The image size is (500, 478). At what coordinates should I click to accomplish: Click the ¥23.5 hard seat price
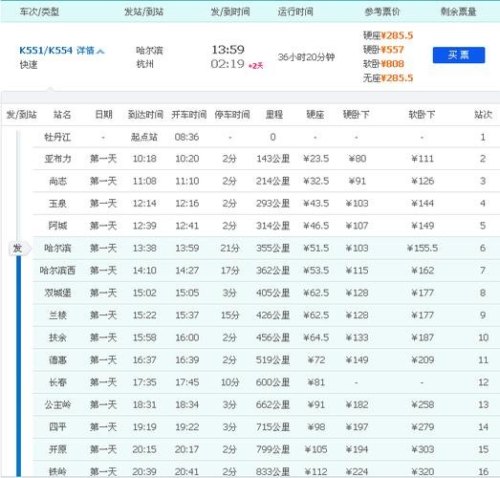[x=316, y=159]
